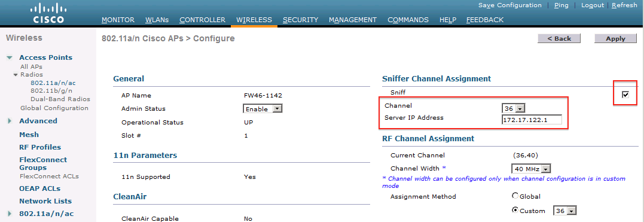Collapse the Radios tree node
The image size is (644, 222).
pos(16,75)
